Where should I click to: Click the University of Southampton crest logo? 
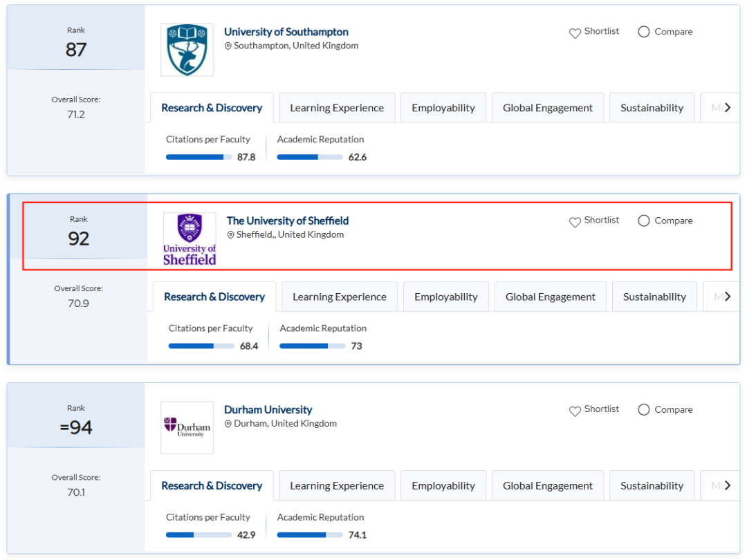click(x=187, y=50)
